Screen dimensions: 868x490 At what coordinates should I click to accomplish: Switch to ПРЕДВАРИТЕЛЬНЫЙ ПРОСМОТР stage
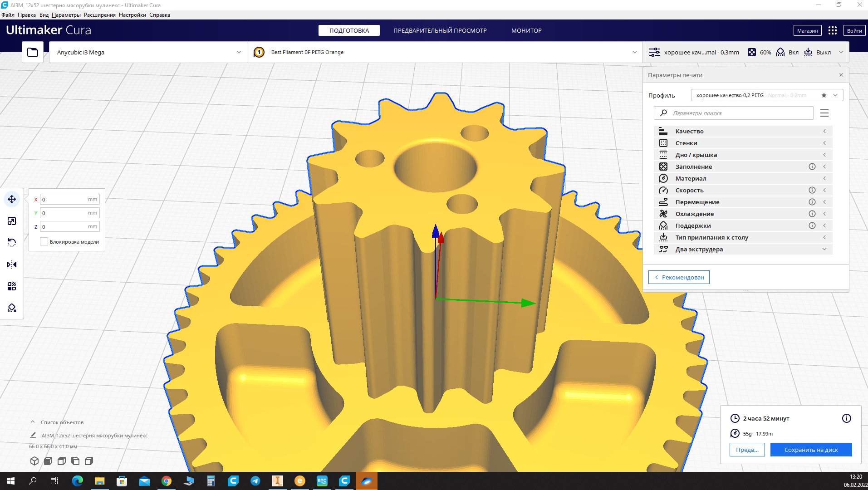tap(440, 30)
